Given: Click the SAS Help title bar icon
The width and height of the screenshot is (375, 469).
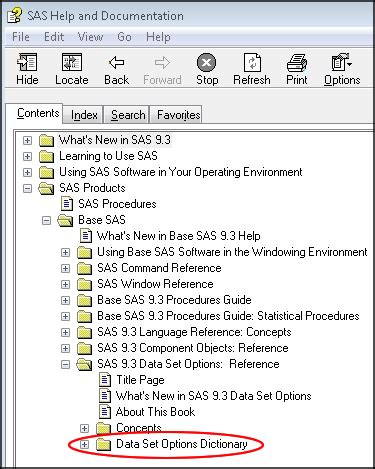Looking at the screenshot, I should [14, 16].
